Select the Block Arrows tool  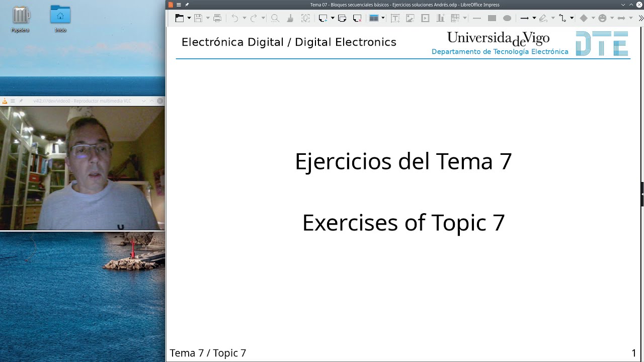click(621, 18)
